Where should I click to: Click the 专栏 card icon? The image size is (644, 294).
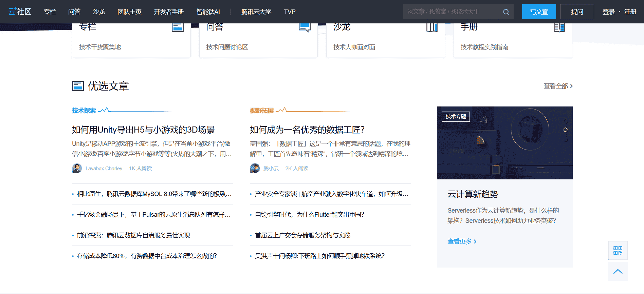pyautogui.click(x=178, y=27)
